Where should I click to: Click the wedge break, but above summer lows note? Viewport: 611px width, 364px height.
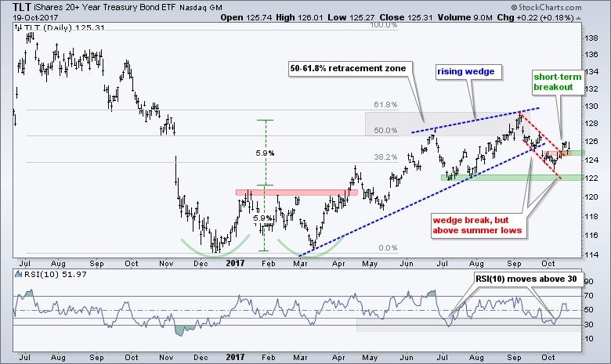(x=477, y=225)
